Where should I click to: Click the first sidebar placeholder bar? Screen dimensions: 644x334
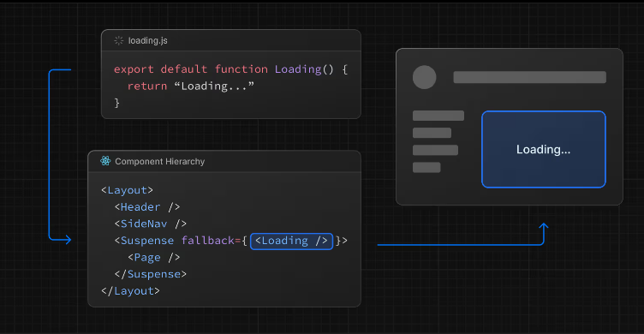coord(438,116)
